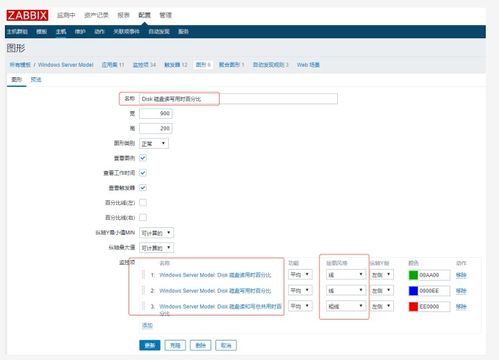This screenshot has width=499, height=360.
Task: Open the 所有模板 breadcrumb link
Action: (x=20, y=65)
